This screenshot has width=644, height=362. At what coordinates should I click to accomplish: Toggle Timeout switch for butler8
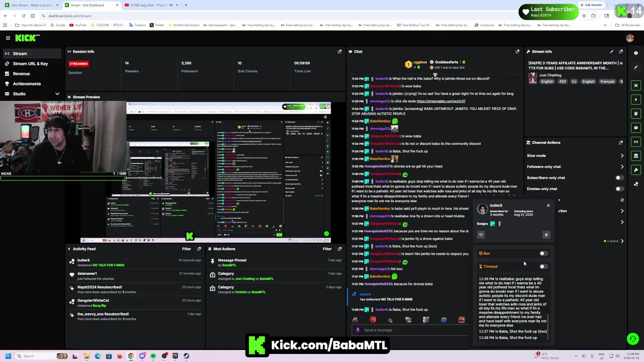543,266
